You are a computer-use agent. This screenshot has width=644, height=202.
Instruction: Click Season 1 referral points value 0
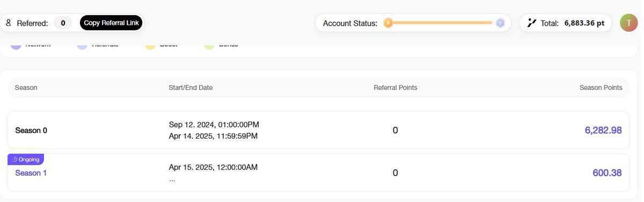(396, 173)
